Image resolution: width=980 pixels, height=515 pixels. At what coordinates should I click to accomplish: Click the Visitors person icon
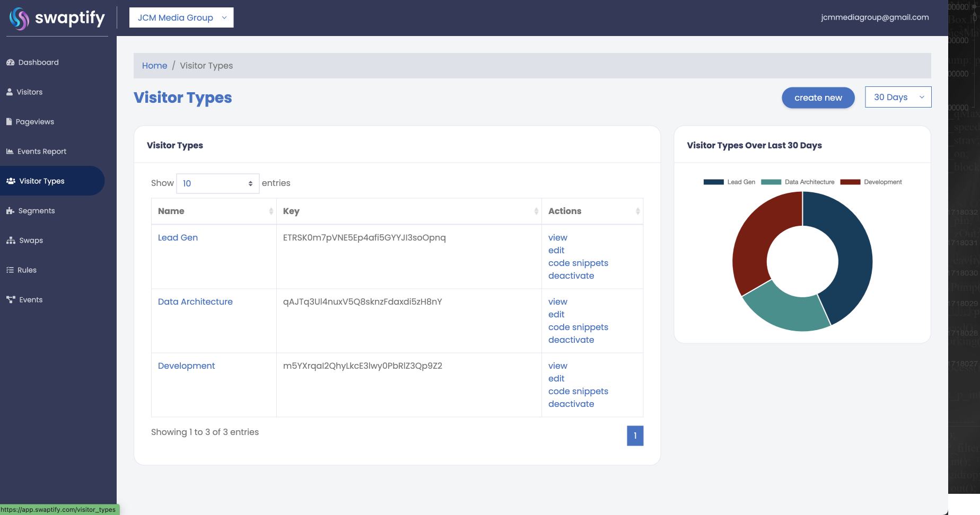click(10, 92)
